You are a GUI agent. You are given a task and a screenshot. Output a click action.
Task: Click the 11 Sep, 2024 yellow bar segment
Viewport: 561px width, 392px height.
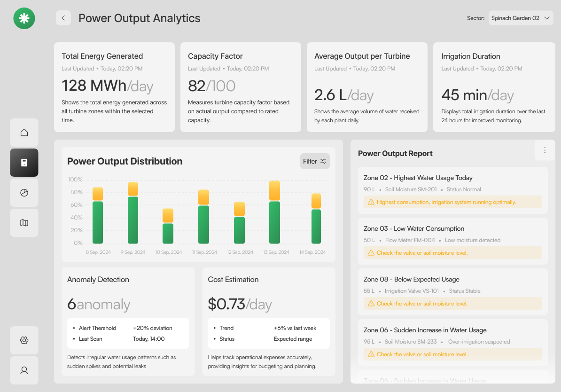(x=203, y=197)
